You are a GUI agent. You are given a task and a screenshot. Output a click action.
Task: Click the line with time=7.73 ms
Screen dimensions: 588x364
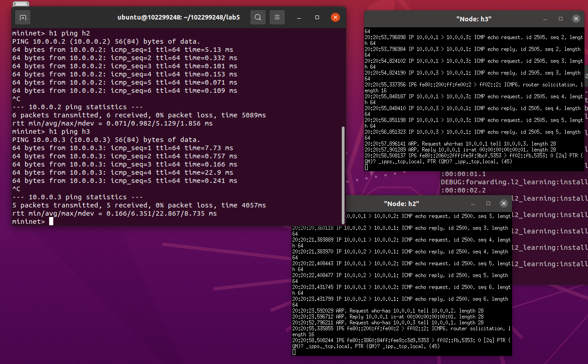click(x=123, y=148)
